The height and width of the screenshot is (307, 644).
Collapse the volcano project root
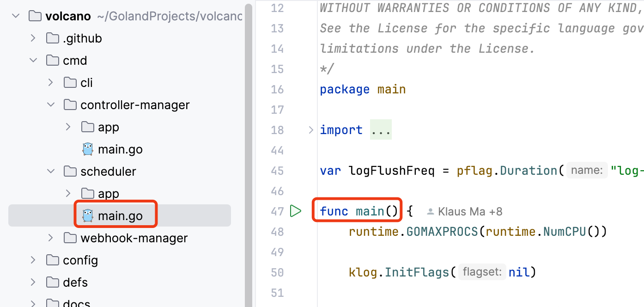(x=15, y=15)
